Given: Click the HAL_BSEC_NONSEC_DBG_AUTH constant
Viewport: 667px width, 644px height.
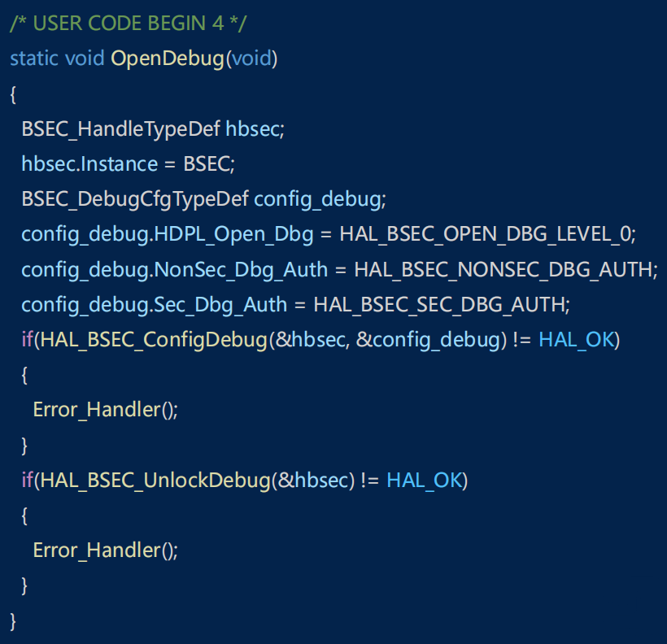Looking at the screenshot, I should [x=503, y=269].
